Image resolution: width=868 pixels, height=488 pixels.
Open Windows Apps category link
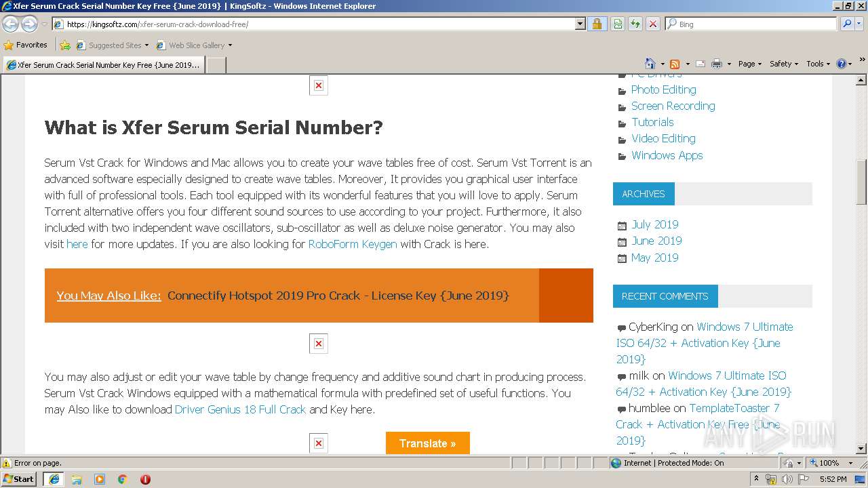[x=667, y=155]
